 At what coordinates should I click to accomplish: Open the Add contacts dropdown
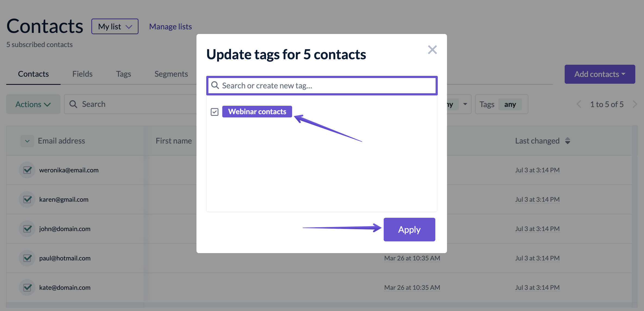click(600, 74)
